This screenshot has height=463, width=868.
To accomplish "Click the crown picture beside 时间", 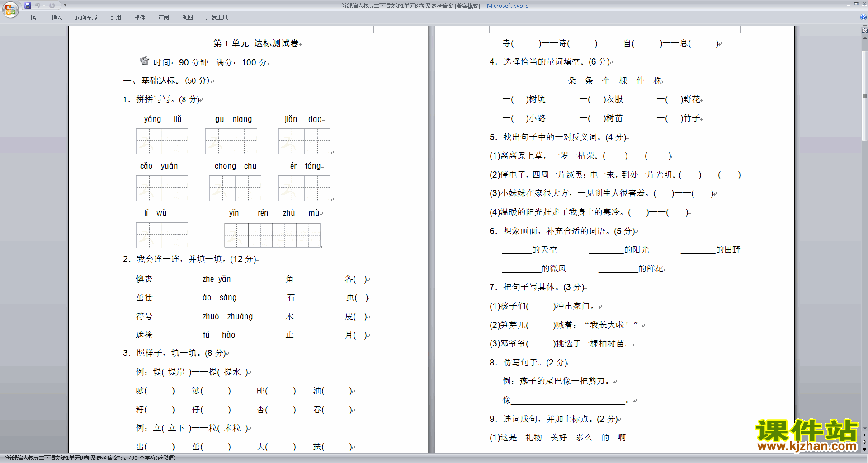I will (145, 61).
